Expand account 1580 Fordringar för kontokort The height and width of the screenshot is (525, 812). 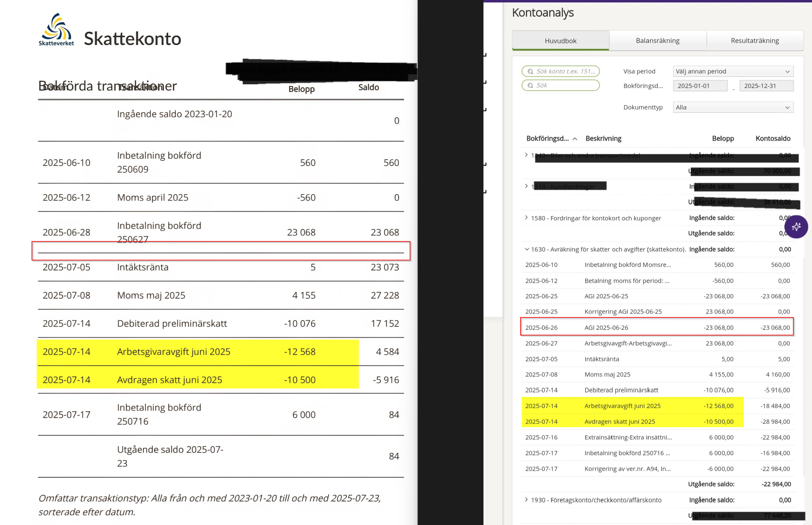click(x=526, y=218)
